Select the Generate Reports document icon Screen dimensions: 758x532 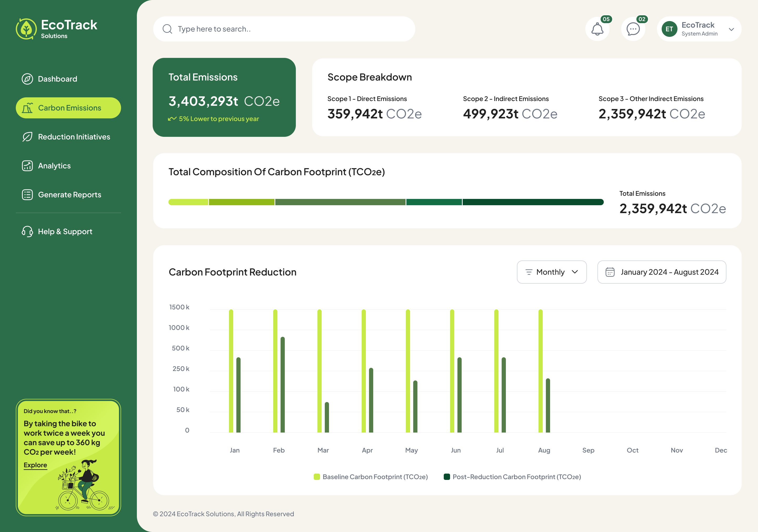tap(27, 195)
